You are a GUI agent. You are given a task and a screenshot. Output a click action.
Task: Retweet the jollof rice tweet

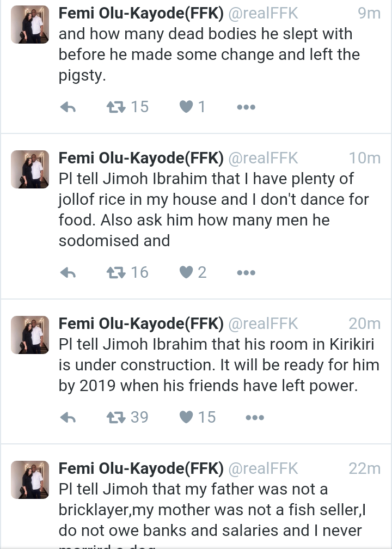[115, 272]
